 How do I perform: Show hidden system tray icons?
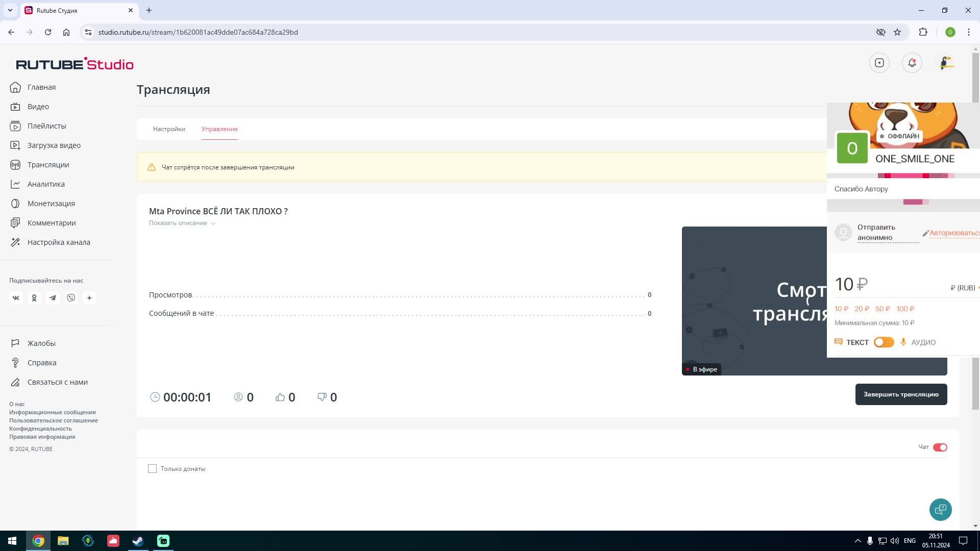(857, 541)
